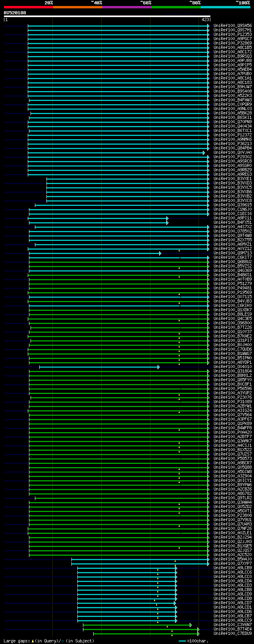The height and width of the screenshot is (644, 254).
Task: Click the purple ~60% identity legend segment
Action: tap(127, 7)
